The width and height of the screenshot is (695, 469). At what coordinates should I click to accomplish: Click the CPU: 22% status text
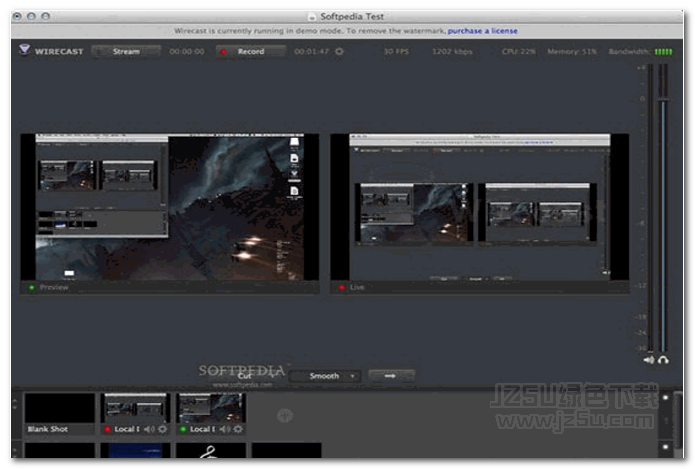click(x=519, y=51)
